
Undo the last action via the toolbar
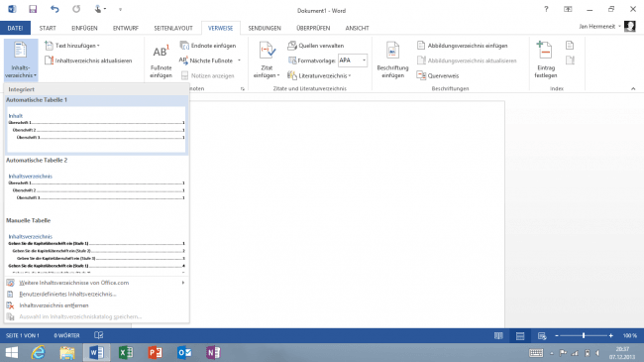pyautogui.click(x=54, y=9)
